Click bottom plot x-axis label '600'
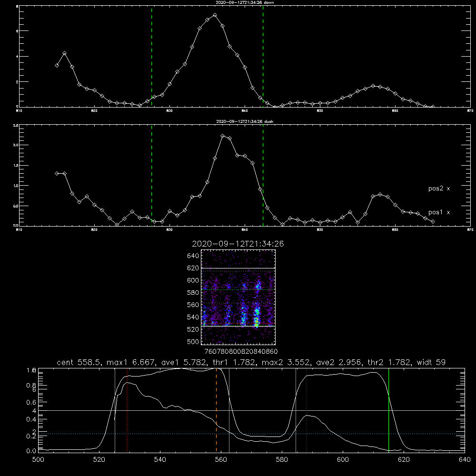Viewport: 476px width, 476px height. point(343,460)
